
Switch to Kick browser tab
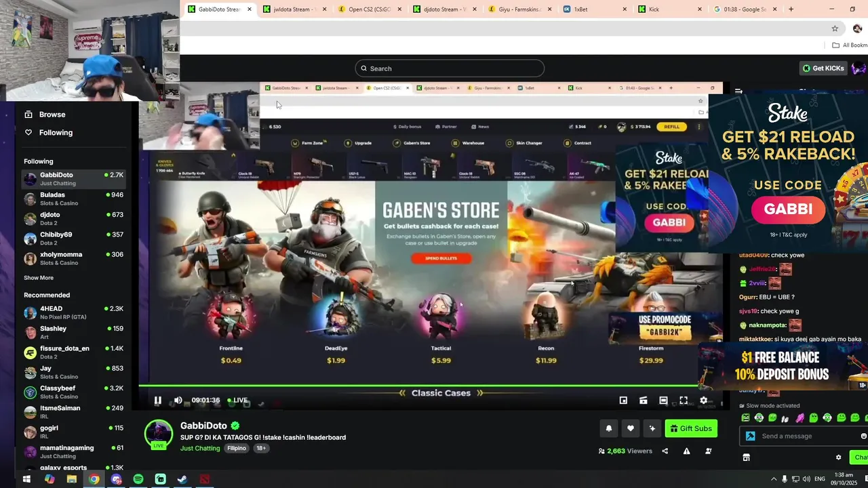pos(670,9)
